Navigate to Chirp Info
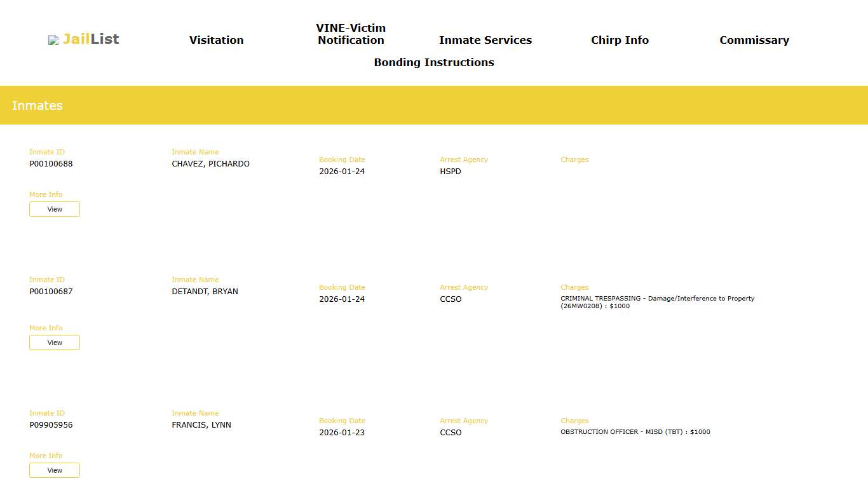The height and width of the screenshot is (488, 868). point(620,40)
